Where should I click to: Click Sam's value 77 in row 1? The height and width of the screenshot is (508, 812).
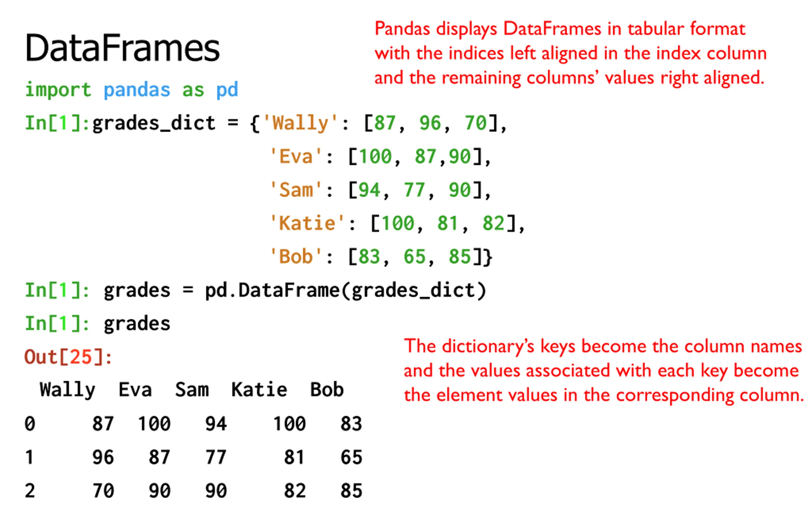(x=216, y=458)
